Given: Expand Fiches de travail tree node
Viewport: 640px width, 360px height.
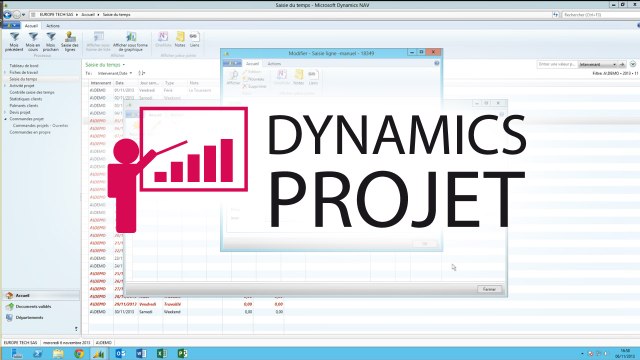Looking at the screenshot, I should click(5, 72).
